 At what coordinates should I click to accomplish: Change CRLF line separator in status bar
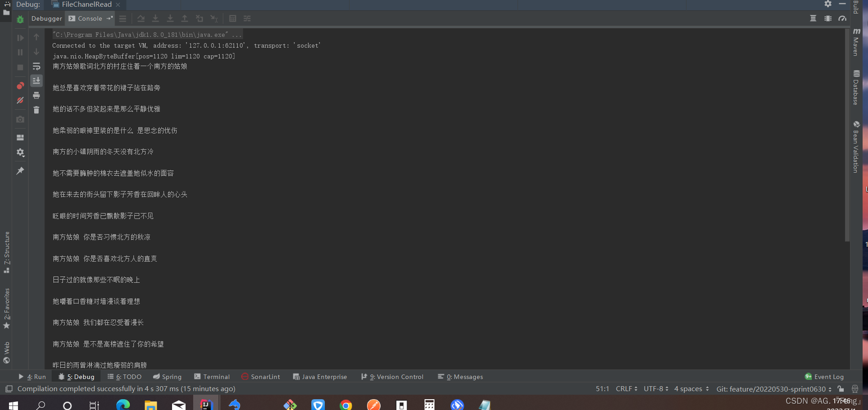pos(626,389)
